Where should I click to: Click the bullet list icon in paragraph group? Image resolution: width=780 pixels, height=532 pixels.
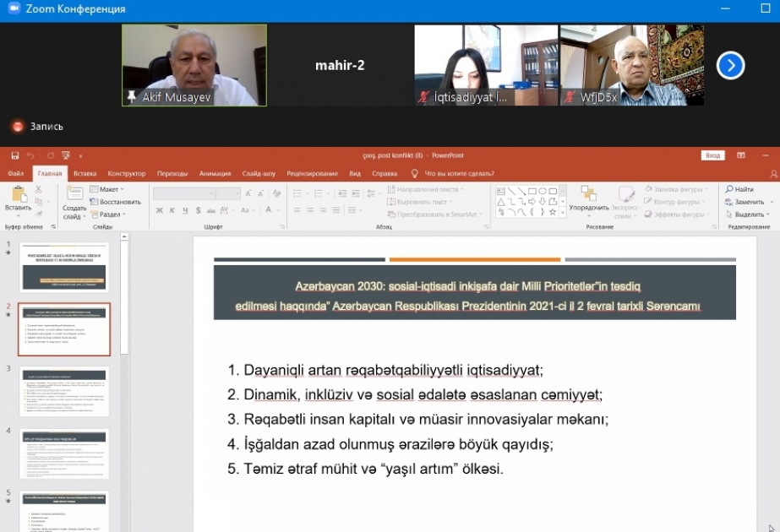click(x=297, y=193)
